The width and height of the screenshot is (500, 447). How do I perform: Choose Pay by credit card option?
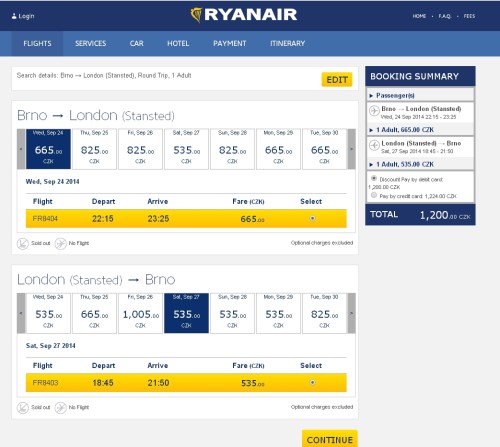(374, 195)
